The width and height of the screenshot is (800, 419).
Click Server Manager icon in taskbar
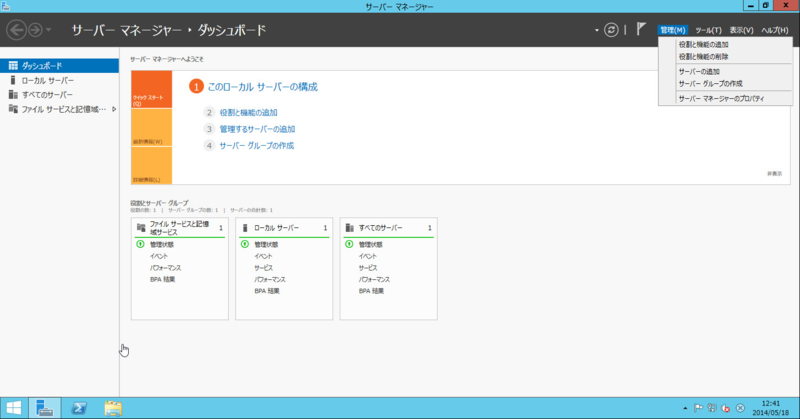45,408
